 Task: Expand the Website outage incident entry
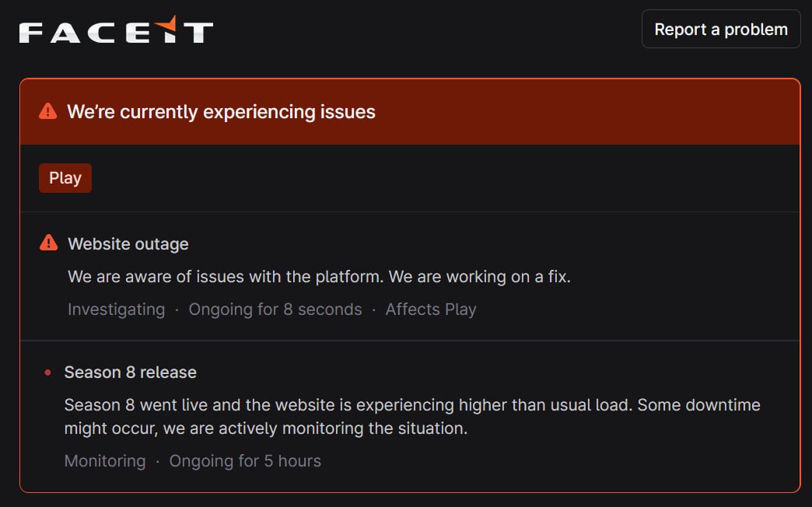pyautogui.click(x=128, y=243)
